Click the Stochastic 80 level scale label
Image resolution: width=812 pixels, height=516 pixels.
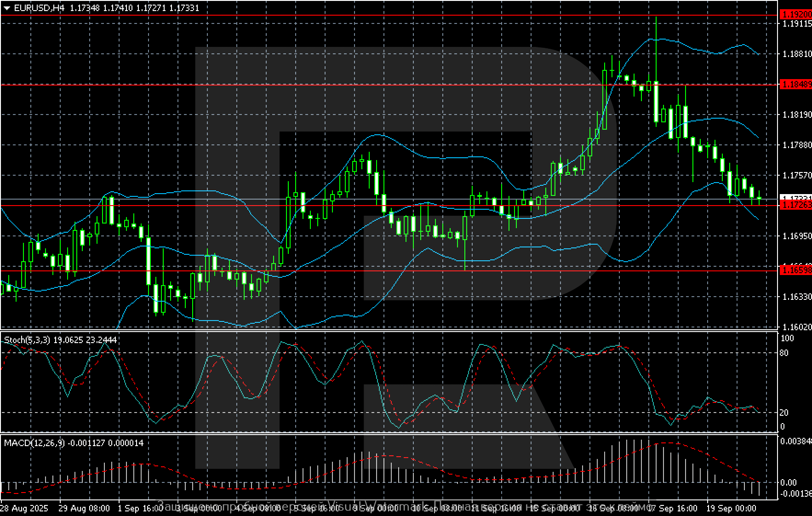(x=784, y=353)
